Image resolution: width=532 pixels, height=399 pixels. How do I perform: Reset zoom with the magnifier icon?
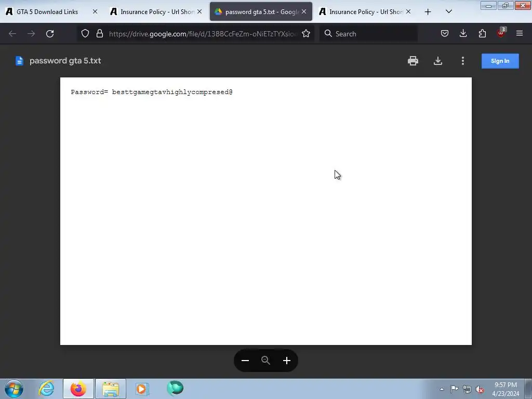tap(265, 361)
